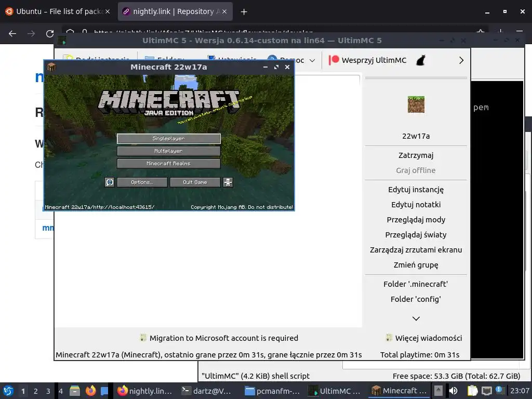Click Graj offline in UltimMC sidebar
Viewport: 532px width, 399px height.
pos(416,170)
